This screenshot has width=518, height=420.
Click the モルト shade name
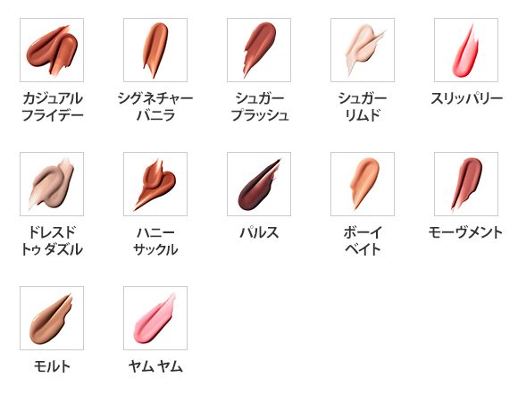[x=52, y=366]
